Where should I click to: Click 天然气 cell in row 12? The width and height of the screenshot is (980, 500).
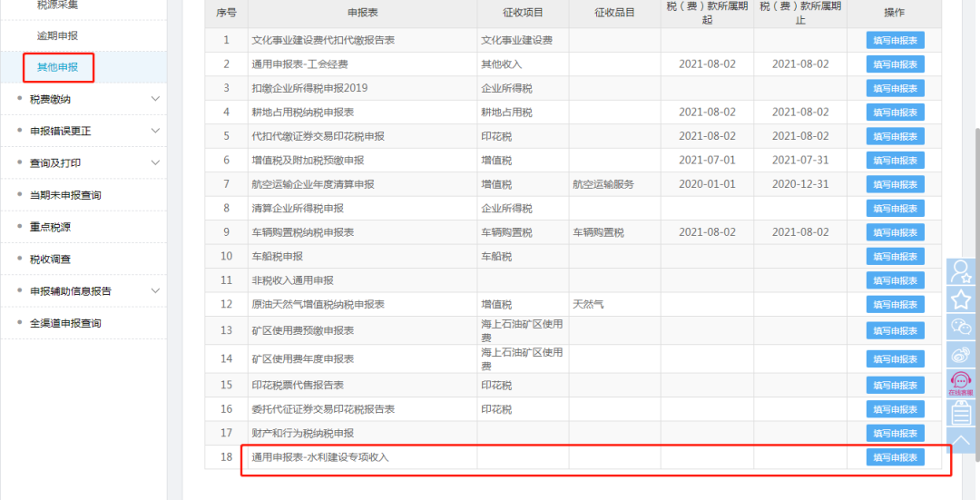coord(588,304)
